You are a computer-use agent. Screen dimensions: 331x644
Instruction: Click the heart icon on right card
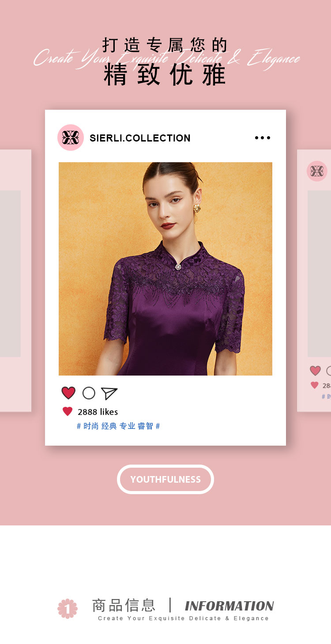tap(315, 371)
